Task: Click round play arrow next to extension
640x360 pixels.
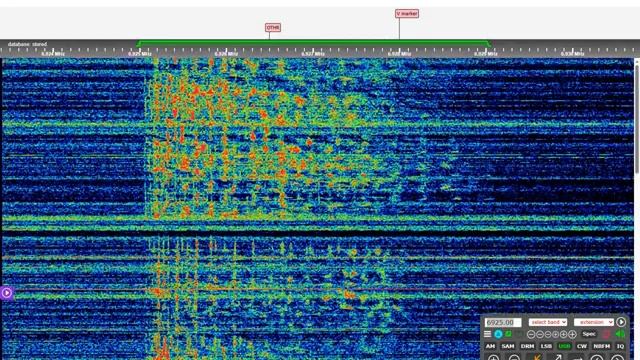Action: click(x=621, y=322)
